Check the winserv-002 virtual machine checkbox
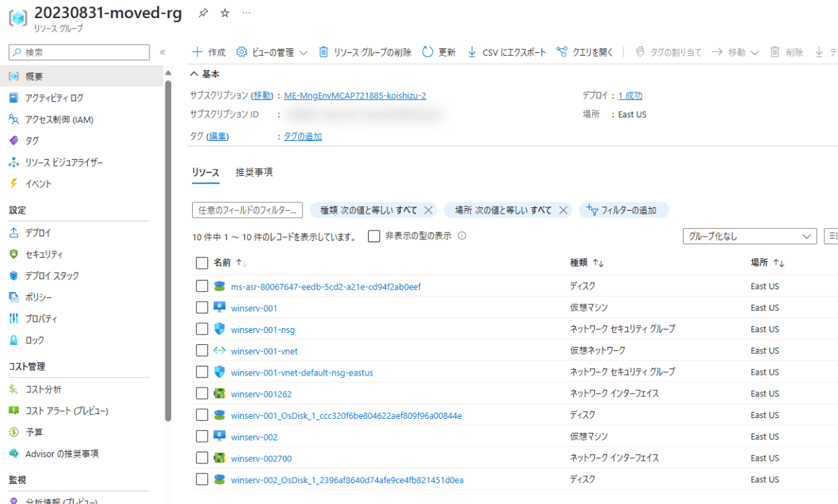Screen dimensions: 838x504 coord(202,437)
